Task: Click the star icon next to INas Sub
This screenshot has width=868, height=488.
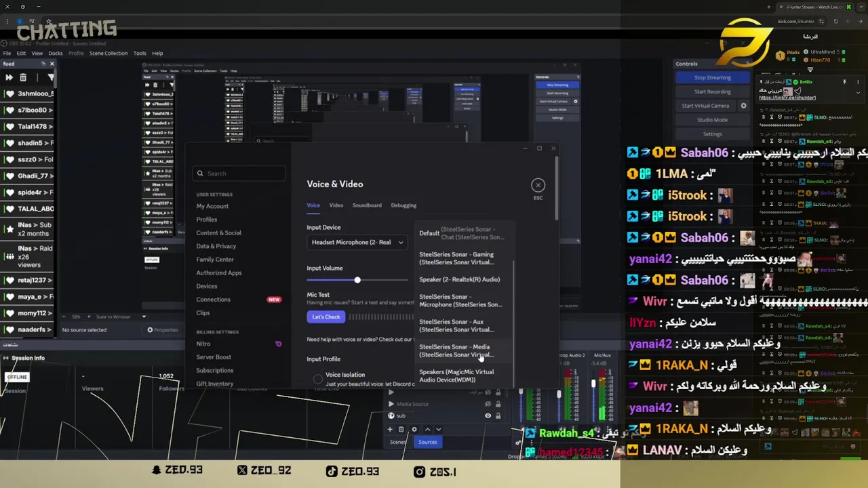Action: (9, 229)
